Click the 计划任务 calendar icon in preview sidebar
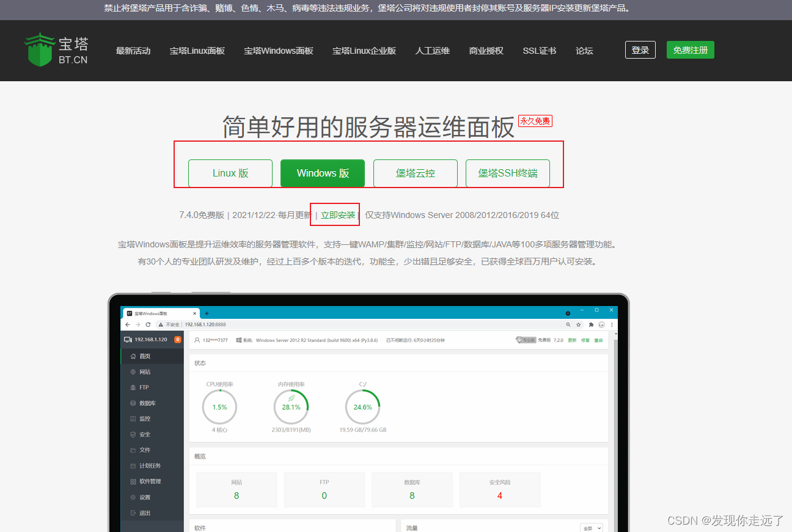The image size is (792, 532). pyautogui.click(x=133, y=466)
